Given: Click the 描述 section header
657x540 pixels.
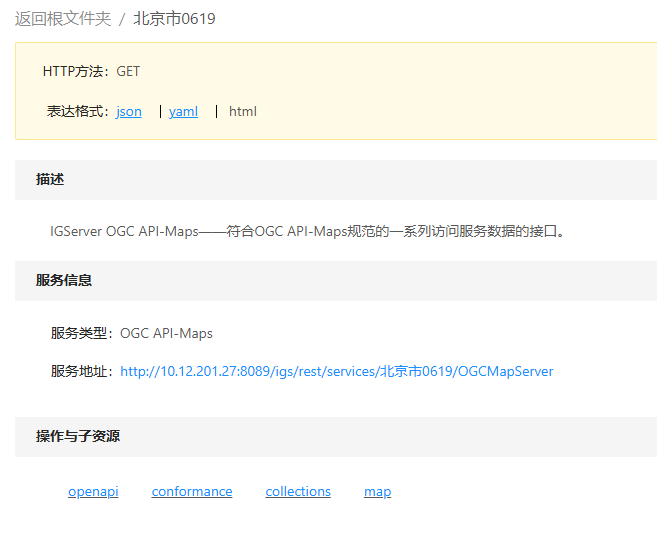Looking at the screenshot, I should tap(50, 179).
